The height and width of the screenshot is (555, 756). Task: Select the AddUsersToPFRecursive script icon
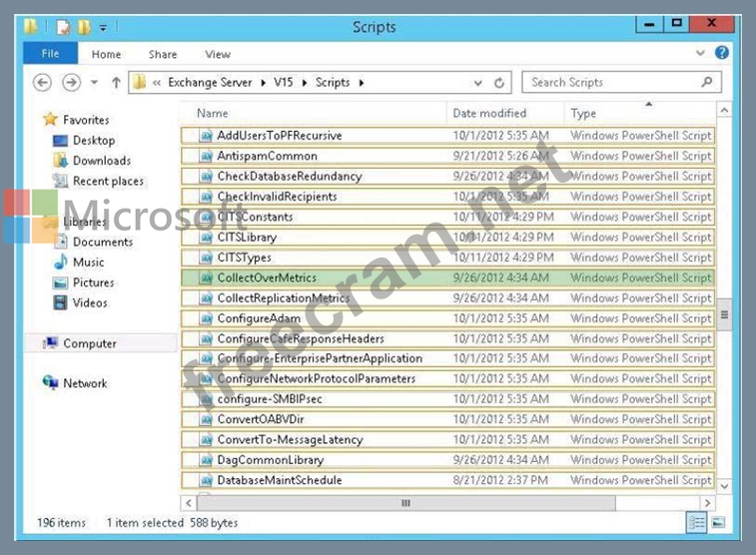pyautogui.click(x=206, y=136)
